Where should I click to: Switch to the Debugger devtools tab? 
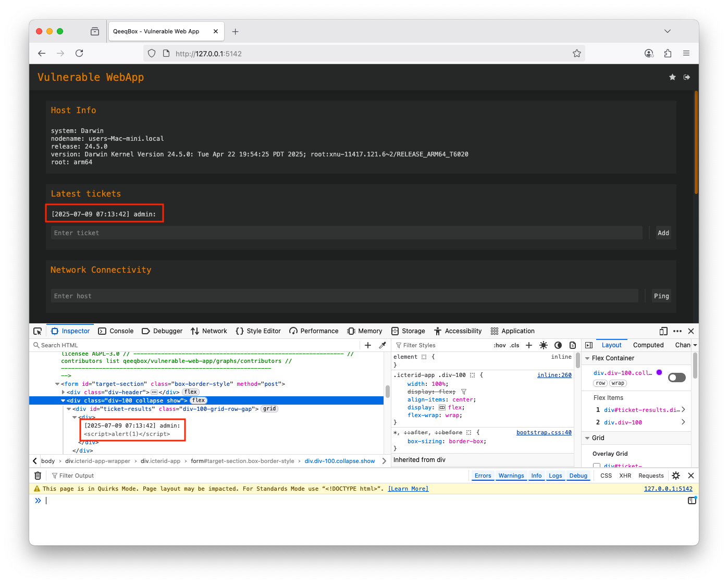[162, 331]
